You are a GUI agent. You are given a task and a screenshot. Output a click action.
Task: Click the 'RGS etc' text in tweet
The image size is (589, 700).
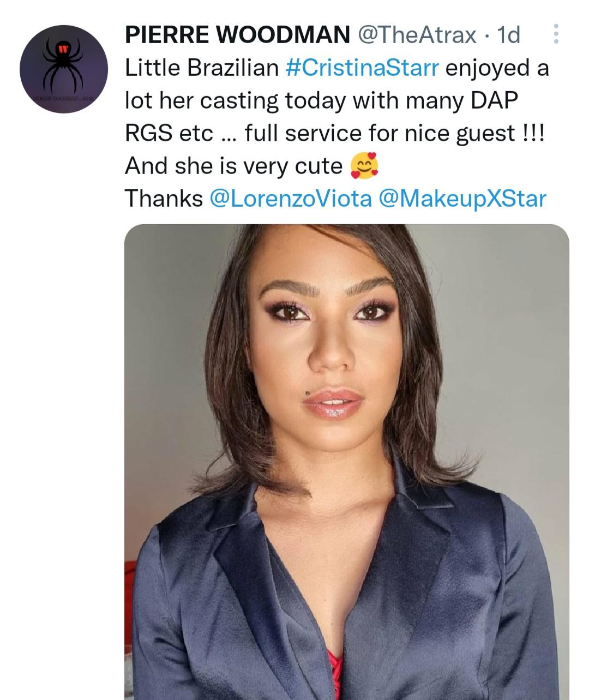point(169,133)
